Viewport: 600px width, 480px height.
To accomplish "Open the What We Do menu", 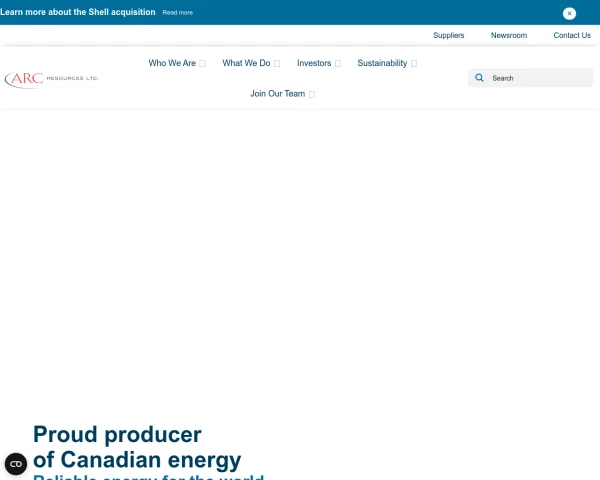I will [x=246, y=63].
